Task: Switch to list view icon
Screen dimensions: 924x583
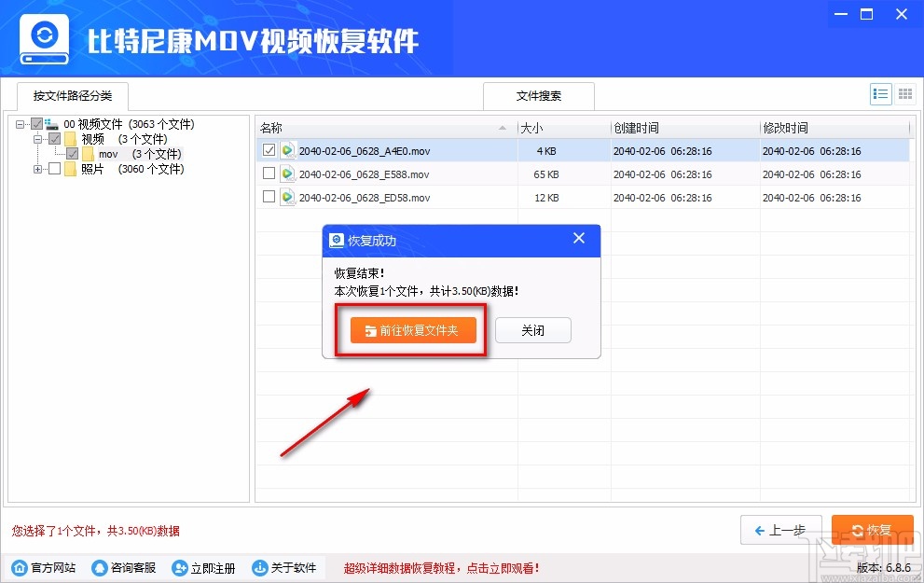Action: click(880, 93)
